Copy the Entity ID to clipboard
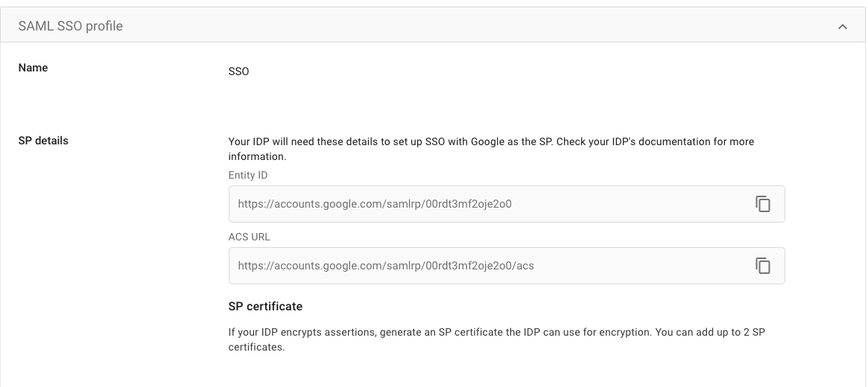Image resolution: width=868 pixels, height=387 pixels. pyautogui.click(x=763, y=204)
